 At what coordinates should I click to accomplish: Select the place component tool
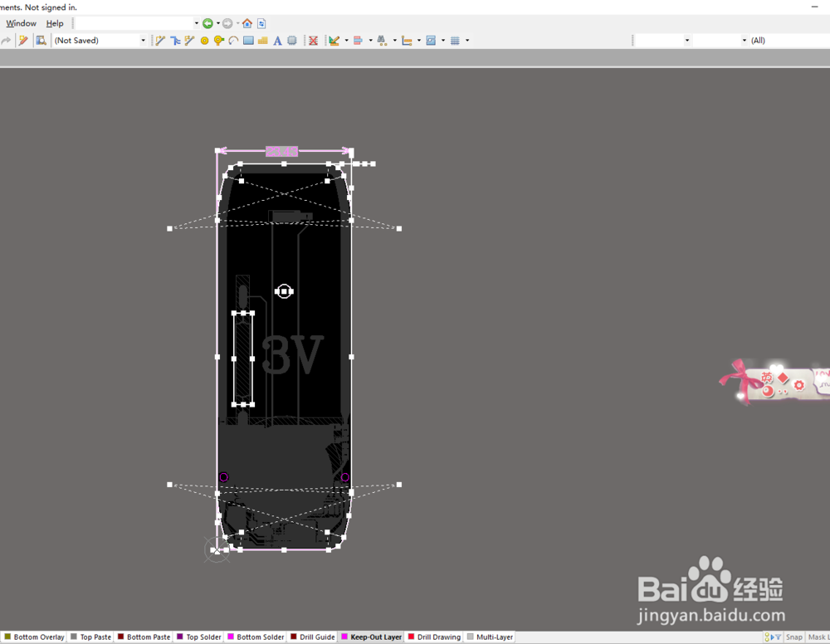291,40
